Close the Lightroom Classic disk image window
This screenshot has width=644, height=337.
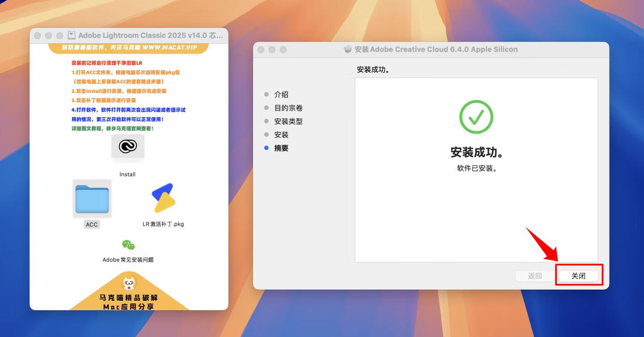[x=38, y=35]
